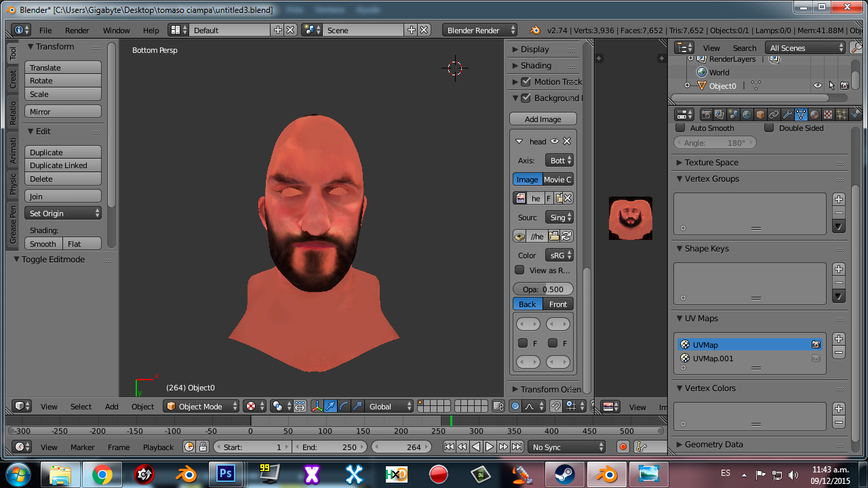This screenshot has height=488, width=868.
Task: Open the Object Mode dropdown
Action: [x=201, y=406]
